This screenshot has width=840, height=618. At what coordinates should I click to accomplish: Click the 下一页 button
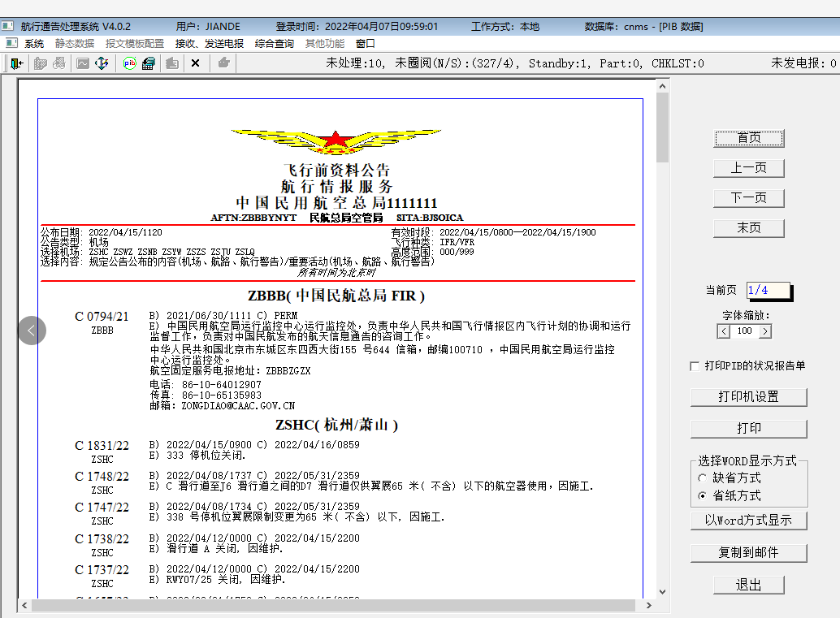coord(748,198)
